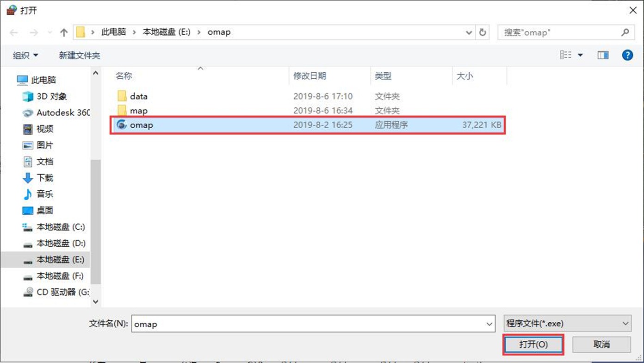
Task: Select 下载 folder in navigation pane
Action: coord(45,178)
